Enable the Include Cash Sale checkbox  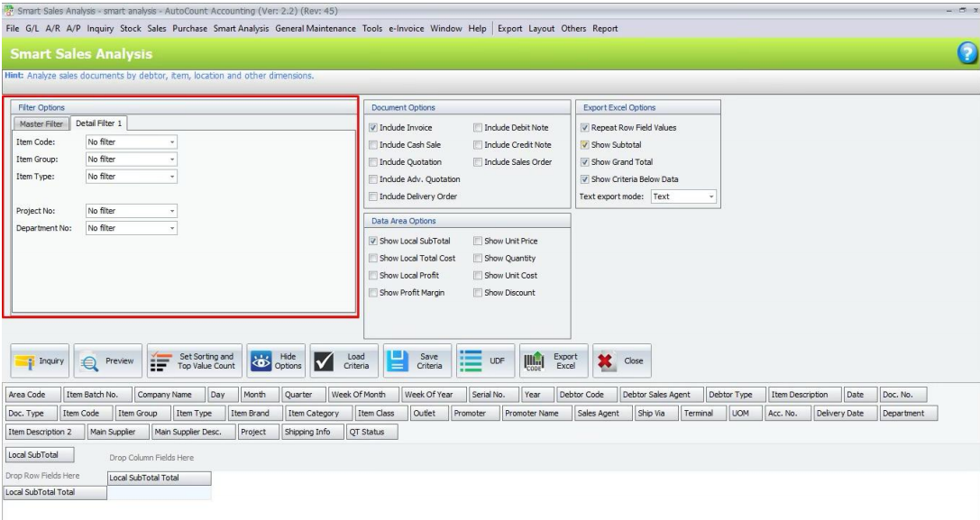[373, 145]
